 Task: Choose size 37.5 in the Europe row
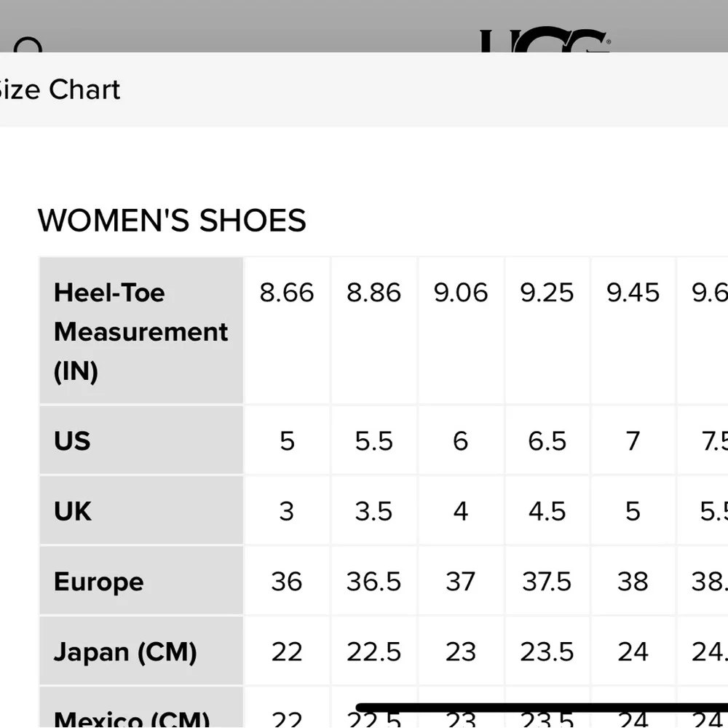click(x=547, y=581)
